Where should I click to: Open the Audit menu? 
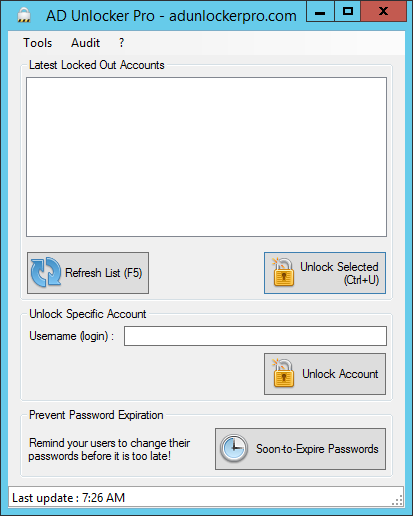click(x=85, y=43)
